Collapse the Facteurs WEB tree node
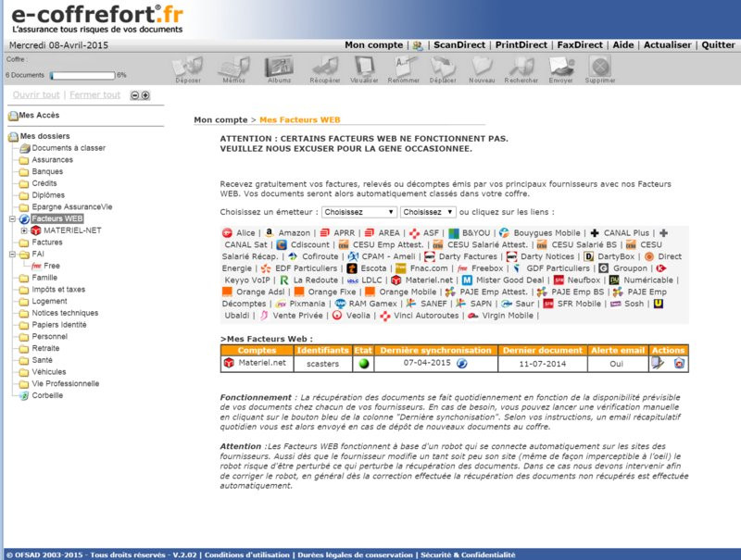The height and width of the screenshot is (560, 741). pyautogui.click(x=13, y=219)
